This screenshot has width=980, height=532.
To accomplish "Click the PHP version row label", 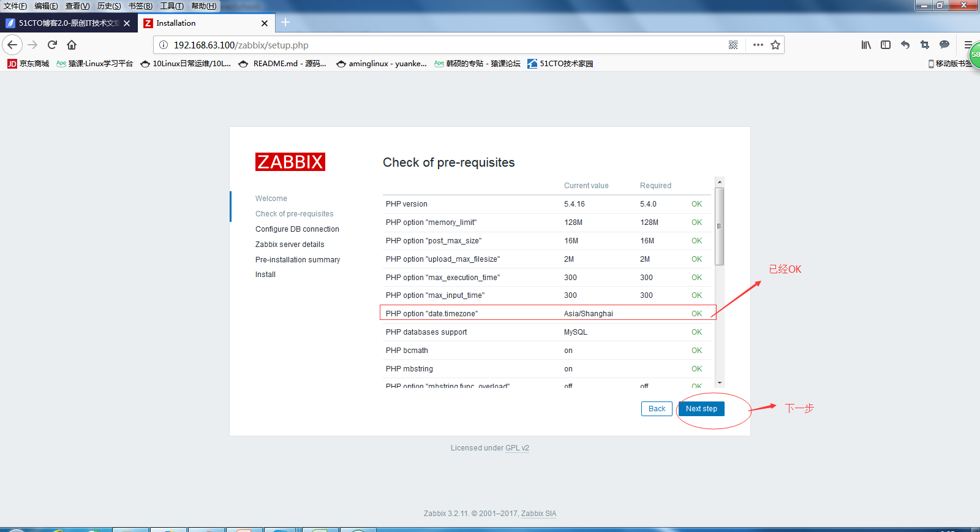I will (x=407, y=204).
